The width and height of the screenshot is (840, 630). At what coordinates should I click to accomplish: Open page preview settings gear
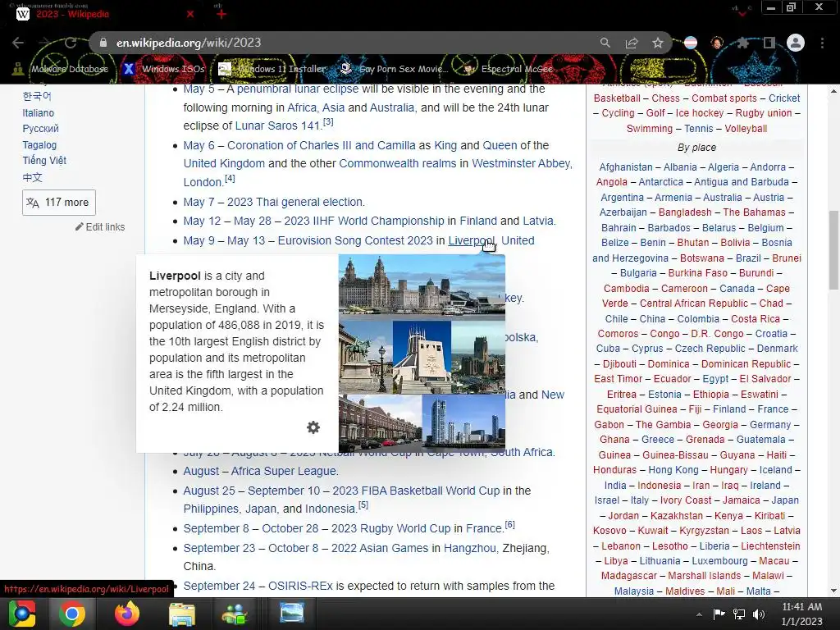pos(313,427)
